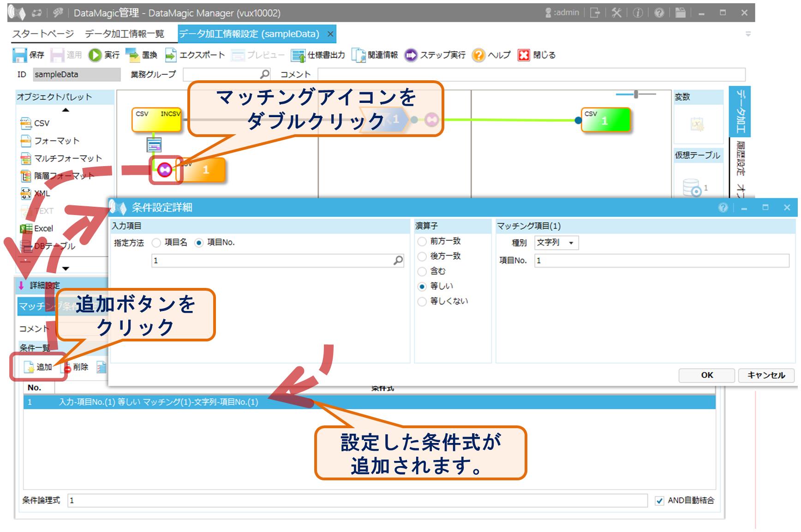Select XML in the object palette

tap(35, 193)
